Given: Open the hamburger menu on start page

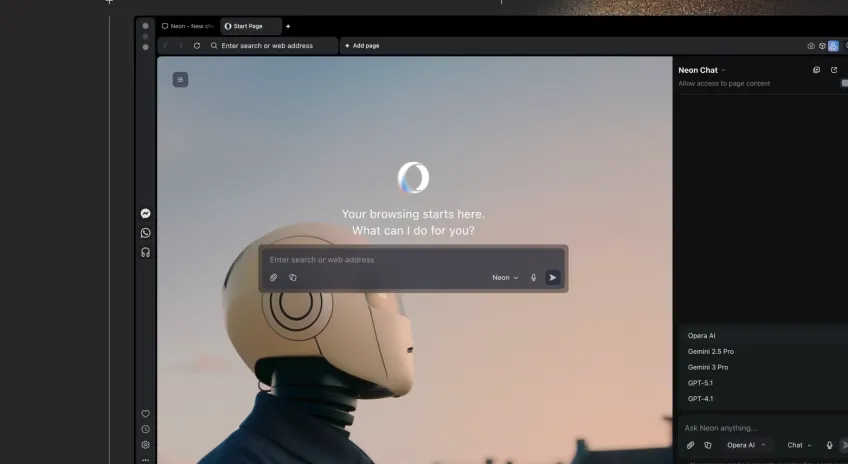Looking at the screenshot, I should coord(180,79).
